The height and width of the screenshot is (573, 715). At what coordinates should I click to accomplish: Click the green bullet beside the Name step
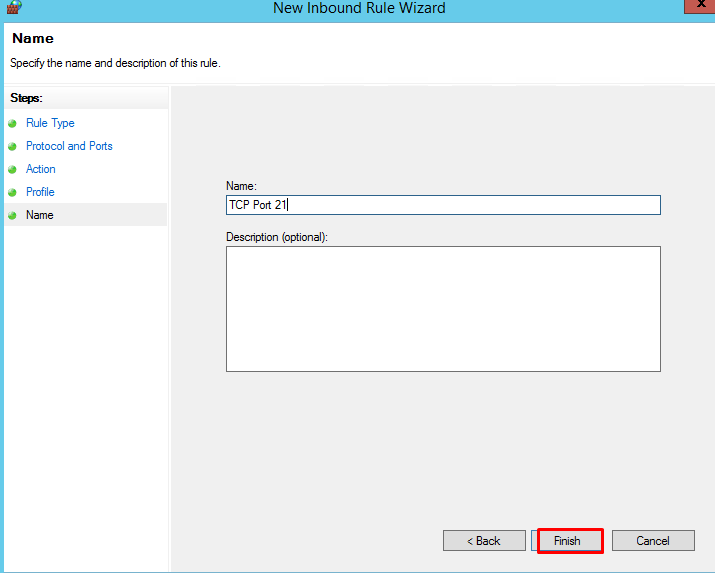tap(12, 216)
